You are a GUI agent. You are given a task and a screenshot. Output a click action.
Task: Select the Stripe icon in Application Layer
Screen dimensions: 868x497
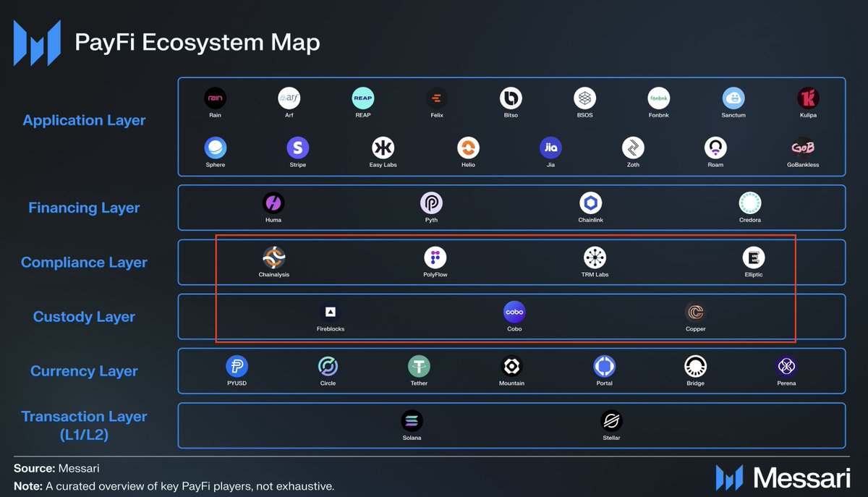[298, 148]
